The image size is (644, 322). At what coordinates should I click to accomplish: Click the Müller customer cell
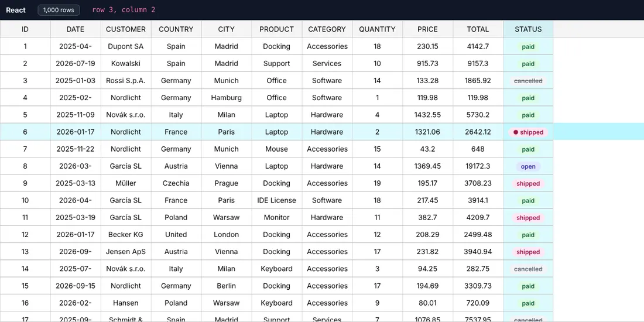(x=126, y=183)
